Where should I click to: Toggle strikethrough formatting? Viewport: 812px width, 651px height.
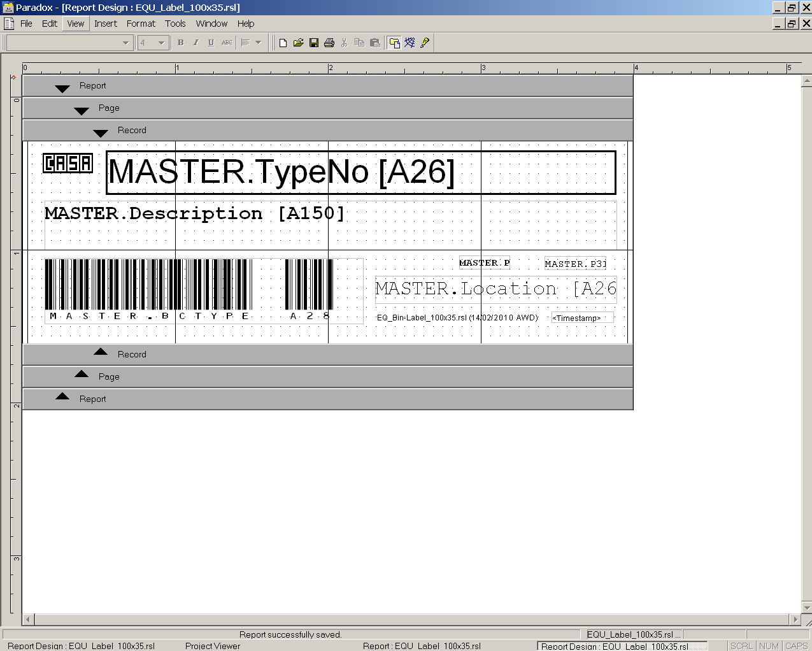227,43
